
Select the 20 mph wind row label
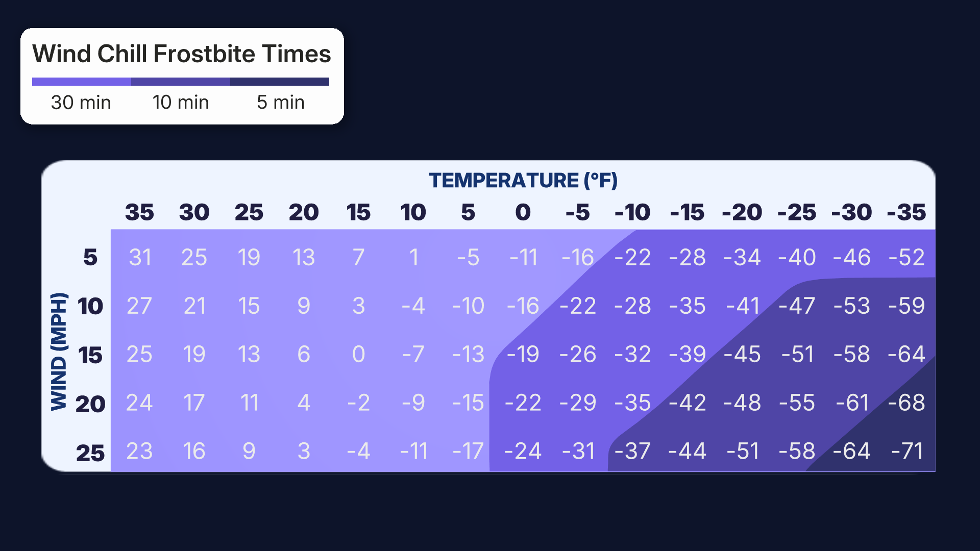pyautogui.click(x=90, y=404)
